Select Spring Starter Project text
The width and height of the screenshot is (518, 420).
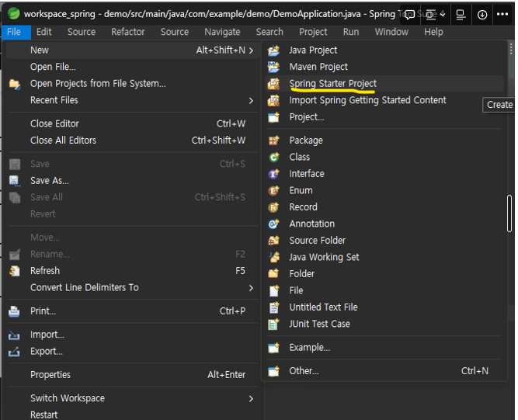pos(332,84)
